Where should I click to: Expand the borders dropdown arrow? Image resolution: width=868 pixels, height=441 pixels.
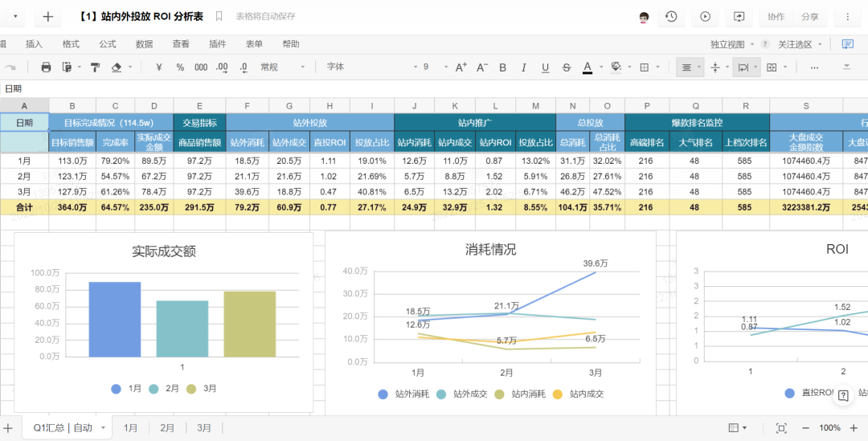point(657,67)
